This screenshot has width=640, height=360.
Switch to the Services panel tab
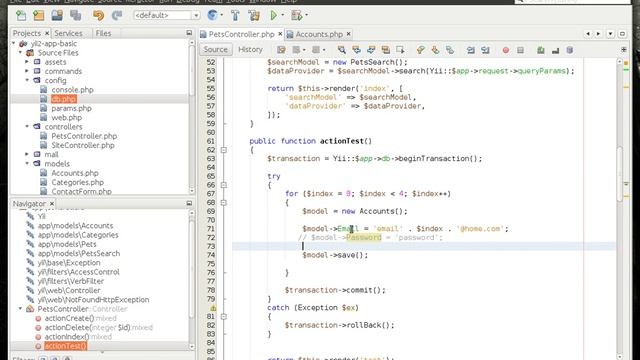click(x=68, y=33)
